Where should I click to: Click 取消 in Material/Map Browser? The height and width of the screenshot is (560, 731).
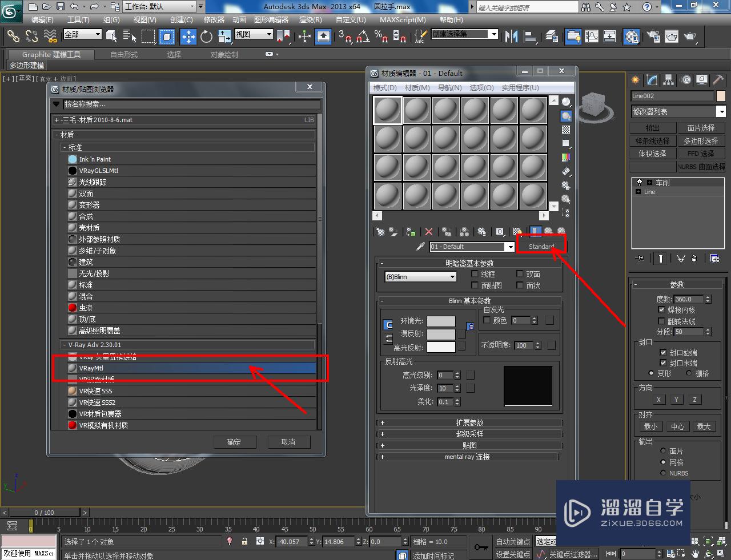pyautogui.click(x=288, y=442)
